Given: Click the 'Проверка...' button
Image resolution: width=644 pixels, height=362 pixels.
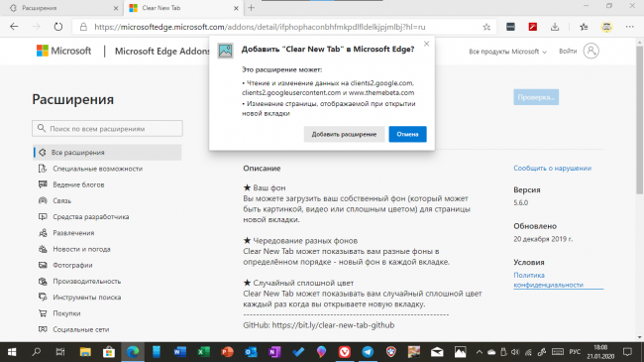Looking at the screenshot, I should point(536,97).
